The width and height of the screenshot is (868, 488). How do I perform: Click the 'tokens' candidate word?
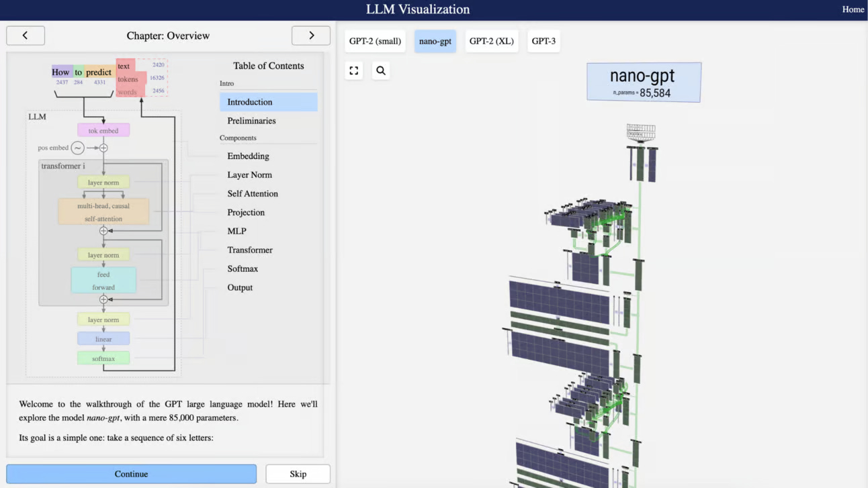pos(128,79)
